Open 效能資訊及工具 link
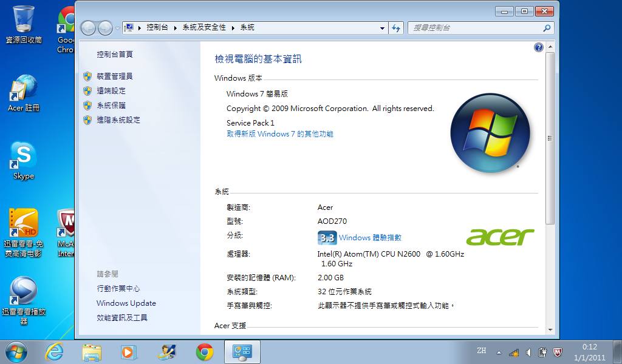 click(x=121, y=318)
